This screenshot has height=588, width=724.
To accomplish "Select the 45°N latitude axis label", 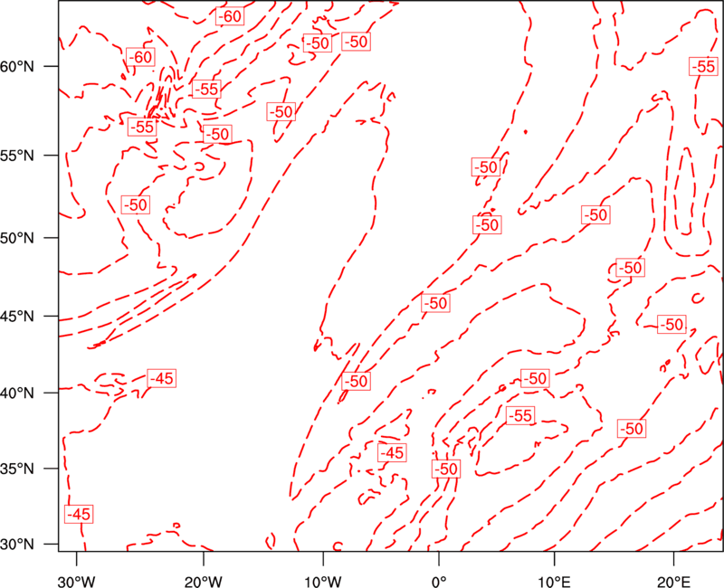I will click(17, 316).
